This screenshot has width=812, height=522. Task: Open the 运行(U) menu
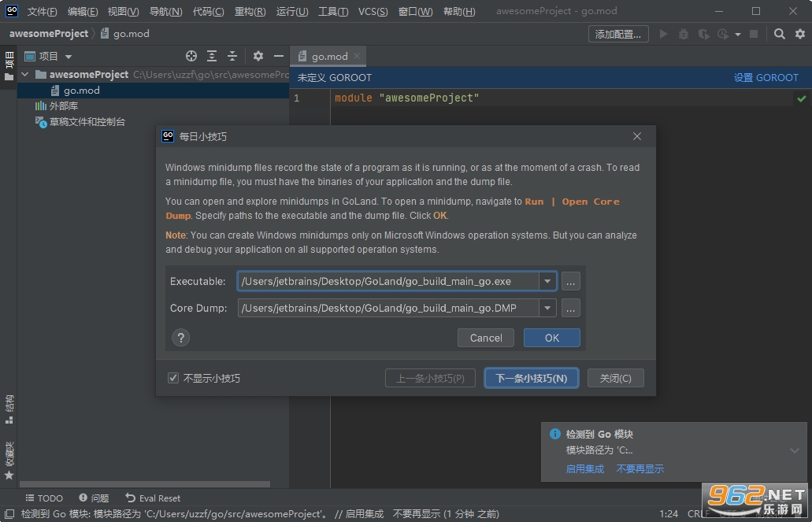[292, 11]
